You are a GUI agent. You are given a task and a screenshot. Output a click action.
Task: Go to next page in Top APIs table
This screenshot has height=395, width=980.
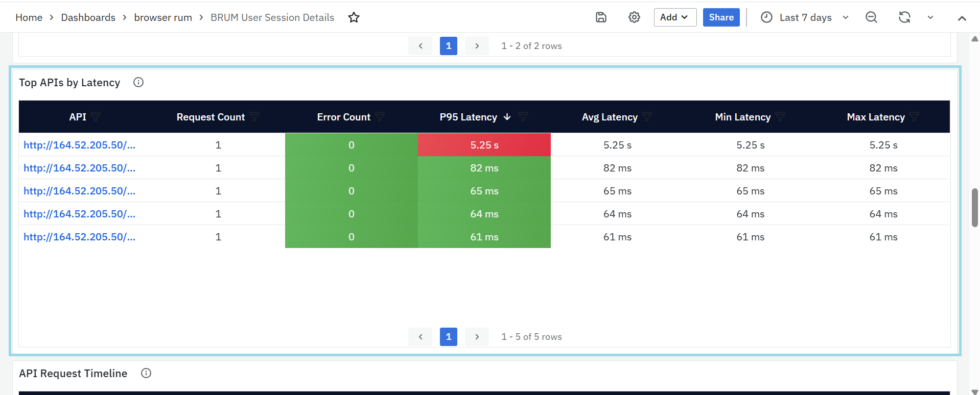tap(477, 337)
